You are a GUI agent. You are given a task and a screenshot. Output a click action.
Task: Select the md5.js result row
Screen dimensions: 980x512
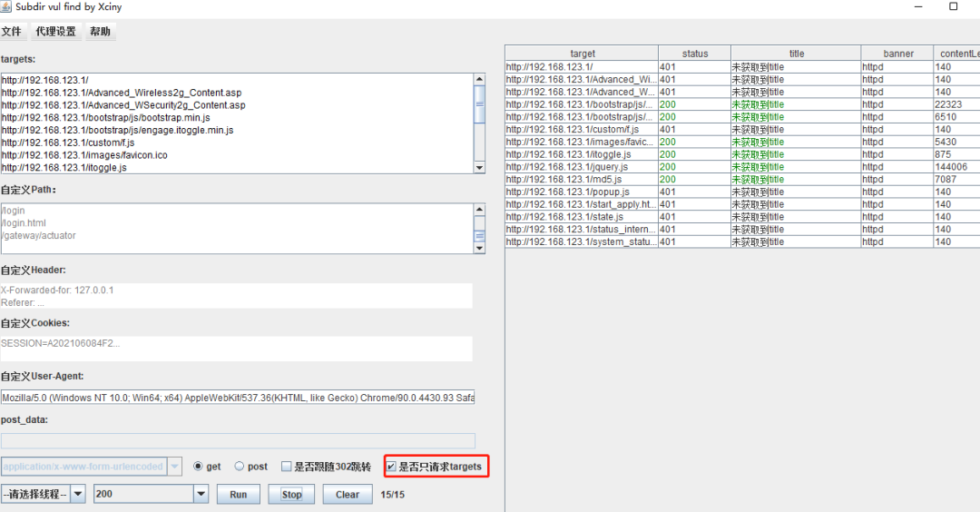point(742,180)
